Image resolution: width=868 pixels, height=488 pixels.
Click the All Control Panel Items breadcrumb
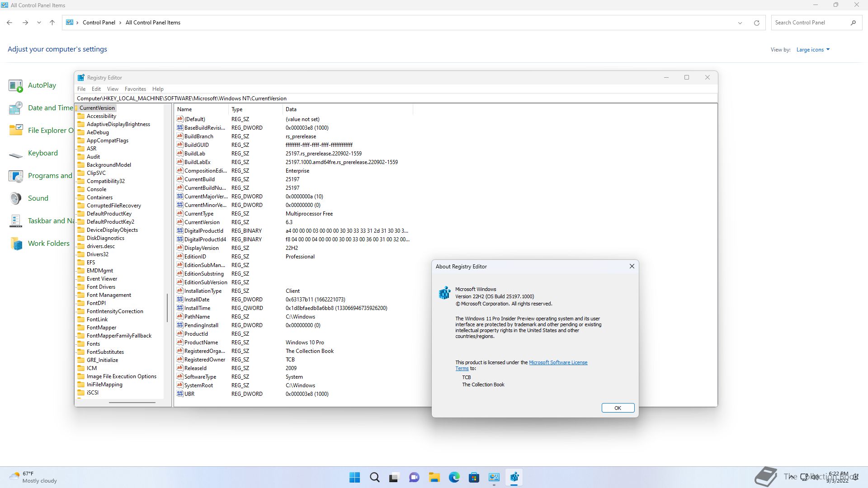pos(153,23)
